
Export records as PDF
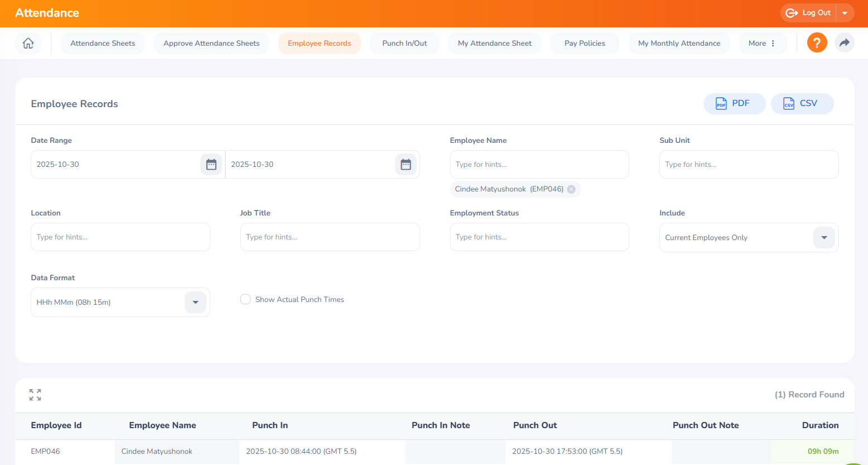click(x=734, y=104)
